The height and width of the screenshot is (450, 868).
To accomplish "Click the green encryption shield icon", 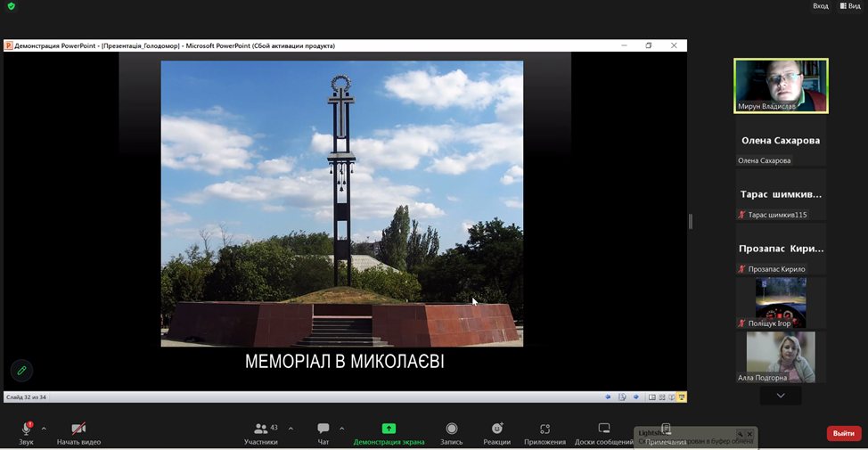I will (12, 6).
